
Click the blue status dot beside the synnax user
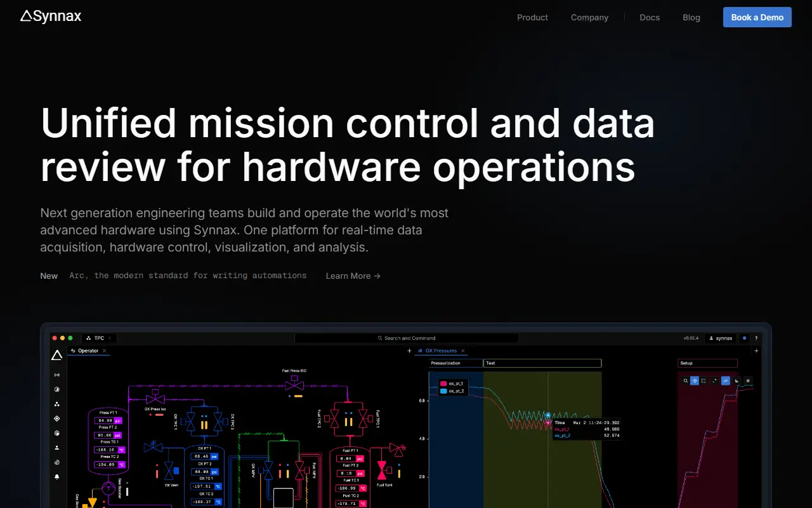point(745,338)
